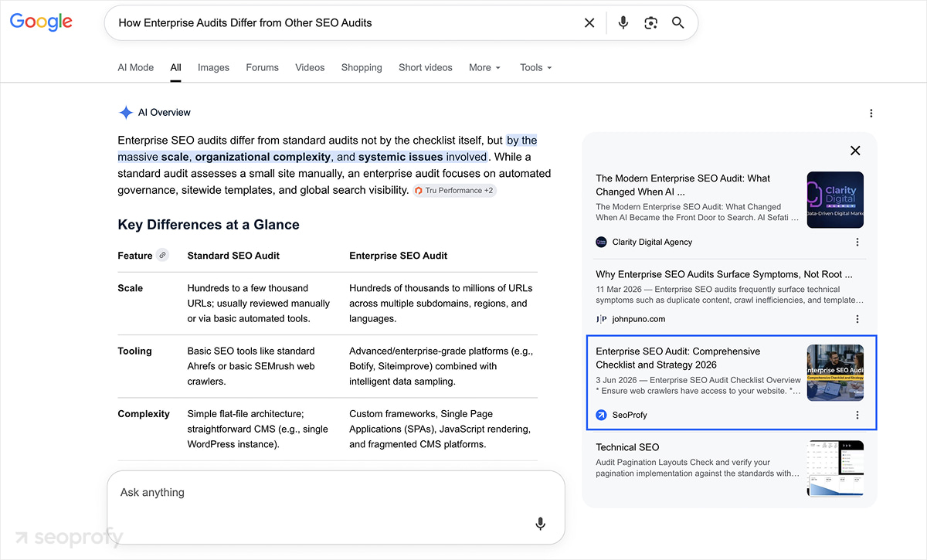This screenshot has height=560, width=927.
Task: Switch to the Images tab
Action: tap(213, 67)
